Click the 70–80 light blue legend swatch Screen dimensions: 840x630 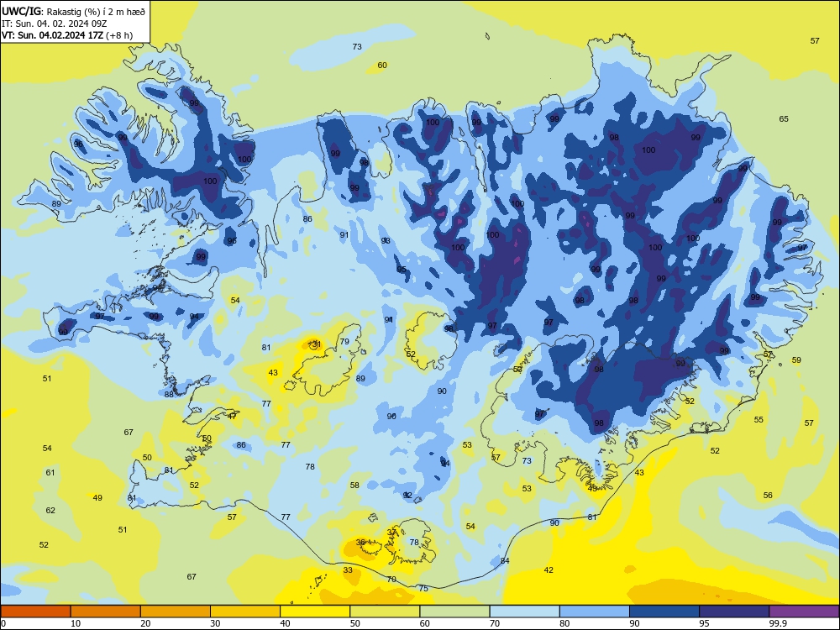[524, 612]
